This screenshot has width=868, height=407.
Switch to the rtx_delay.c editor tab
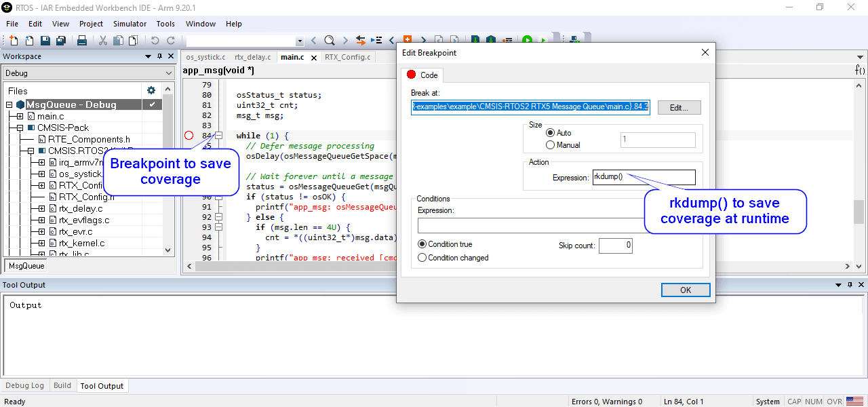coord(252,57)
